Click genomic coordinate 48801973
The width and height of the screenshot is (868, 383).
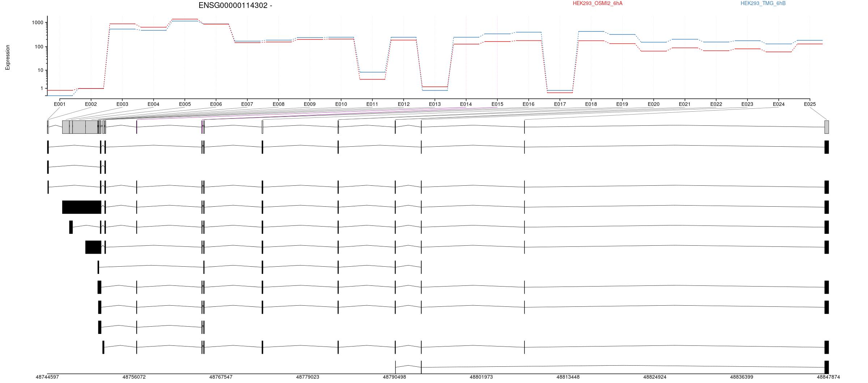click(481, 377)
